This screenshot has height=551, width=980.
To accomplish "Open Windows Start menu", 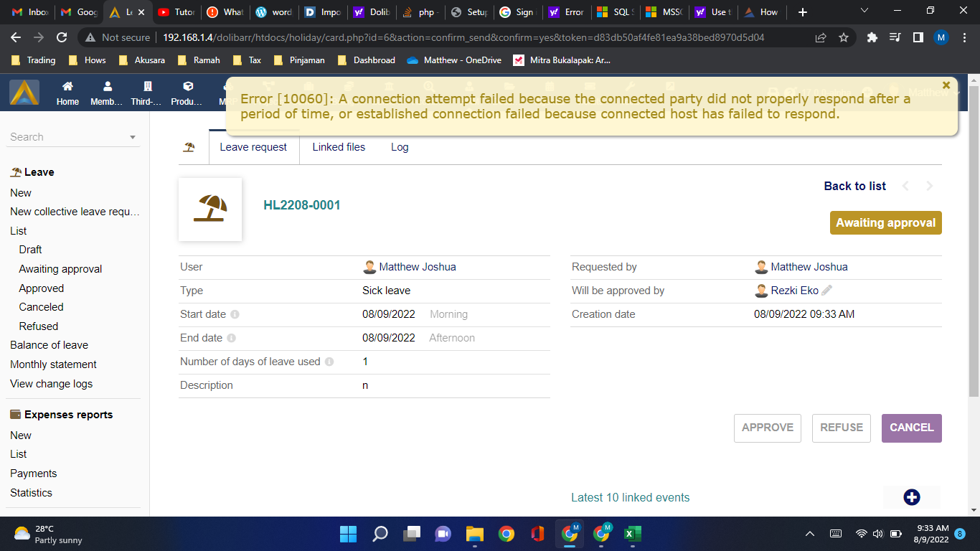I will [x=348, y=534].
